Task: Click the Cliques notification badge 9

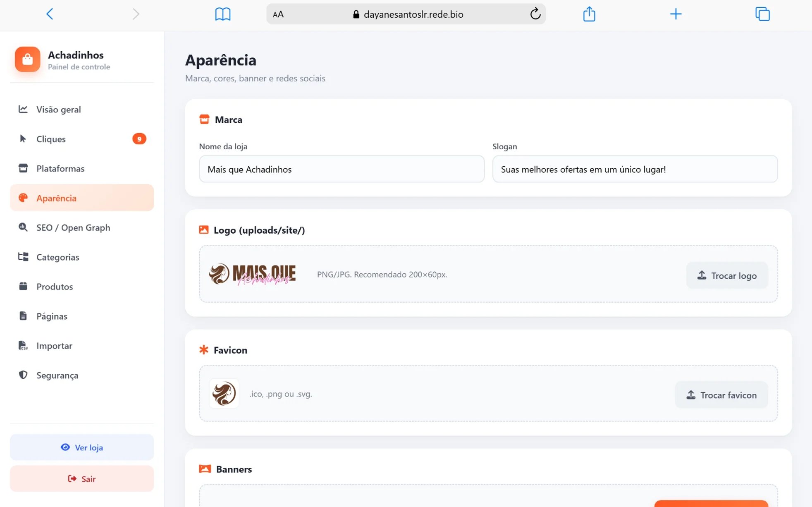Action: point(139,139)
